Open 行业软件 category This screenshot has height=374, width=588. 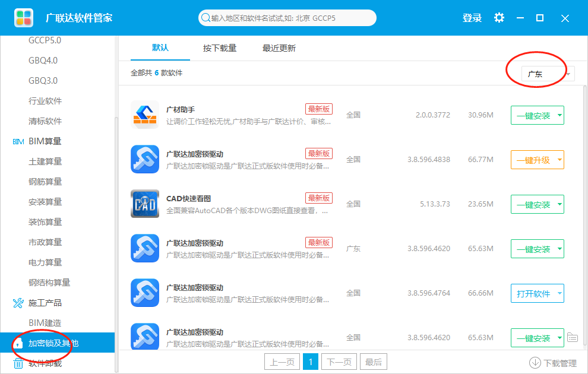click(x=45, y=101)
